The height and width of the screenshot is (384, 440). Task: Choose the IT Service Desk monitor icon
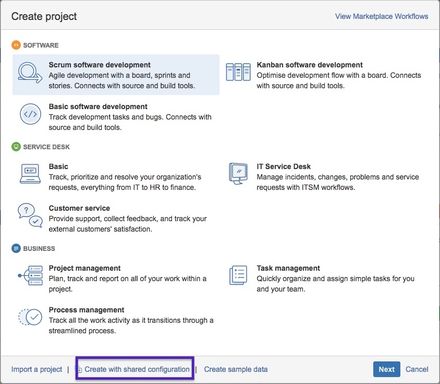(238, 173)
